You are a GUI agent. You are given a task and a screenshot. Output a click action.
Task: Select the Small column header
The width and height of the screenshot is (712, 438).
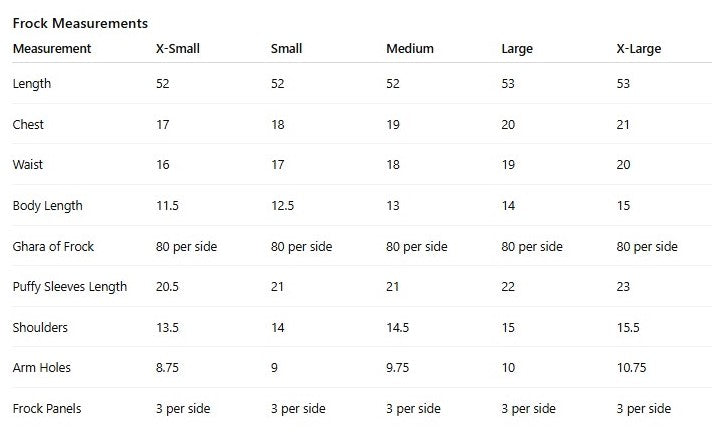pyautogui.click(x=286, y=48)
